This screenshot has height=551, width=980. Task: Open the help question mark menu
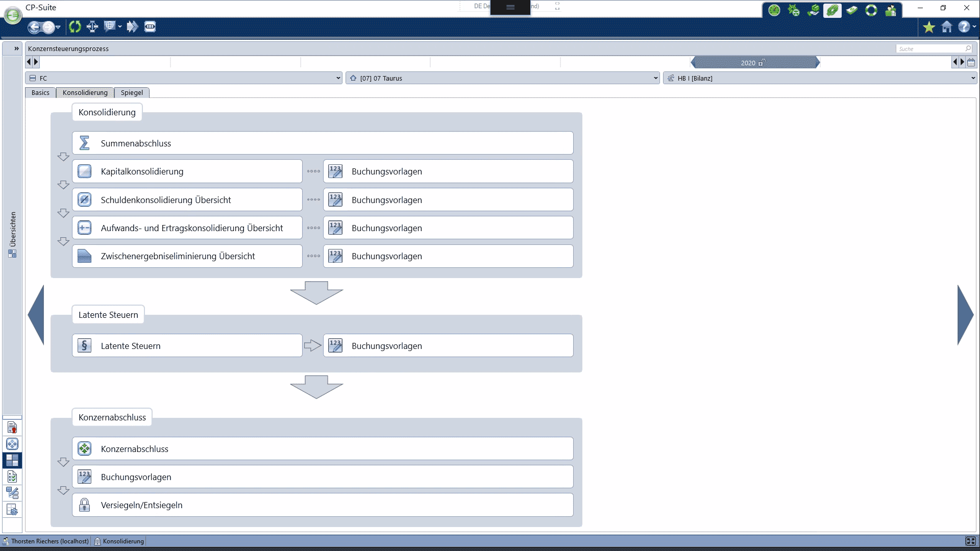964,27
